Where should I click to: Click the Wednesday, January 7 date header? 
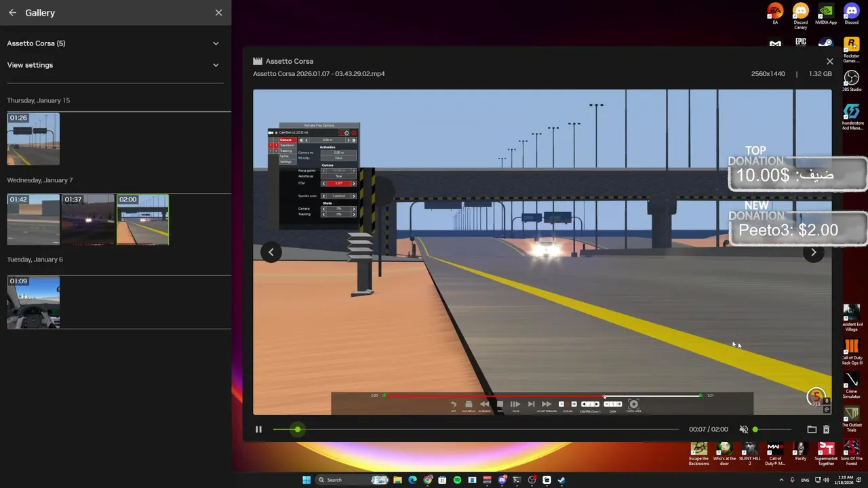pyautogui.click(x=40, y=180)
